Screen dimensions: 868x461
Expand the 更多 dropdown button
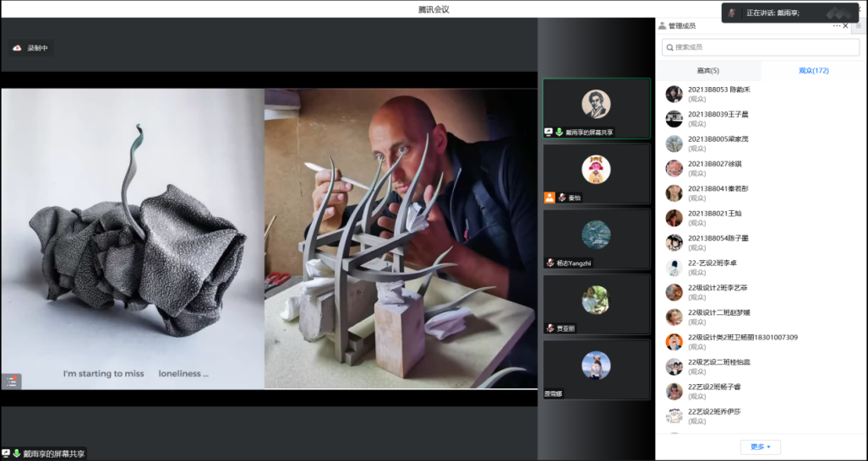[x=761, y=447]
